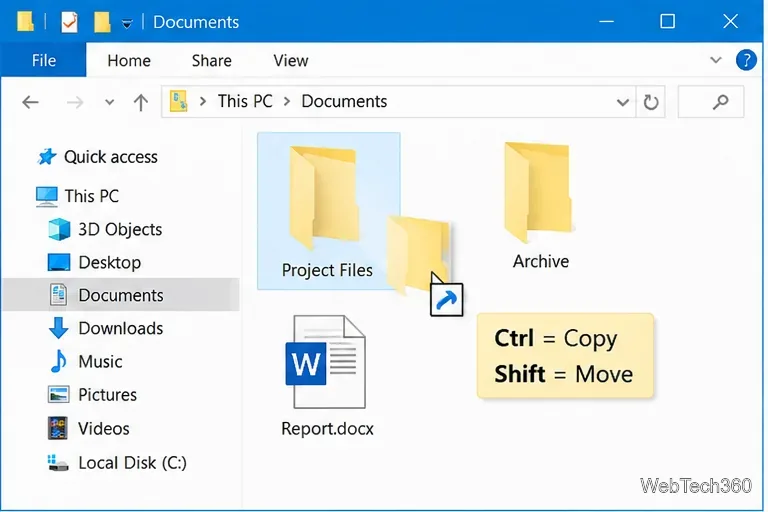768x512 pixels.
Task: Go forward using the Forward arrow
Action: pos(74,102)
